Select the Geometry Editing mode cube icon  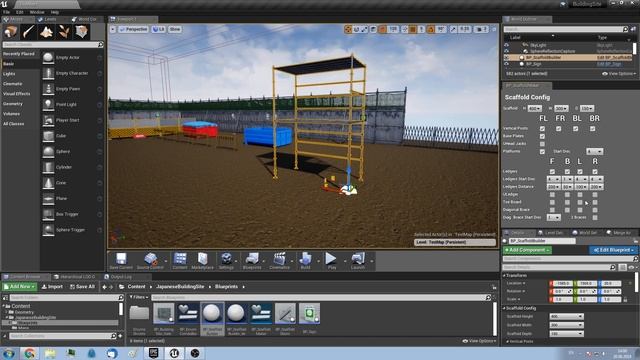click(81, 32)
